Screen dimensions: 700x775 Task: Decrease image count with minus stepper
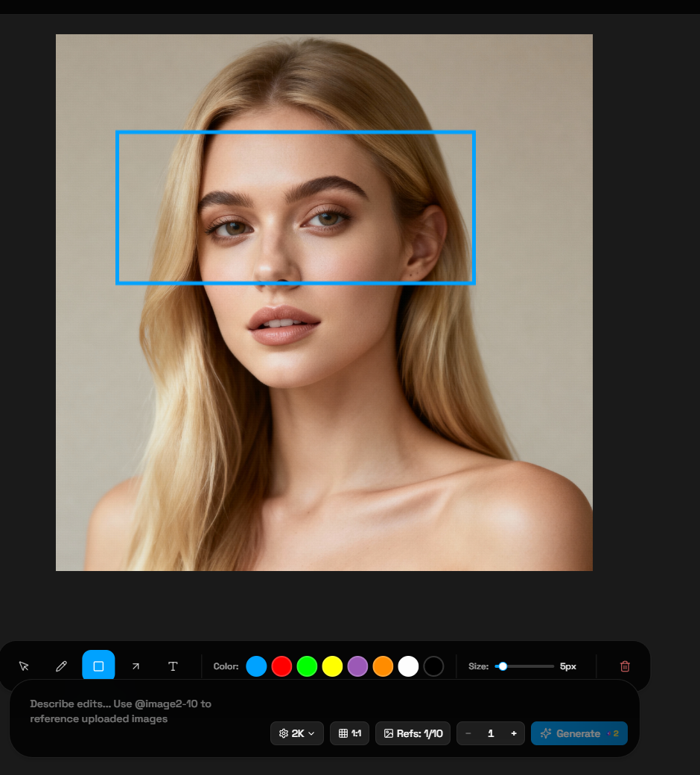[468, 733]
